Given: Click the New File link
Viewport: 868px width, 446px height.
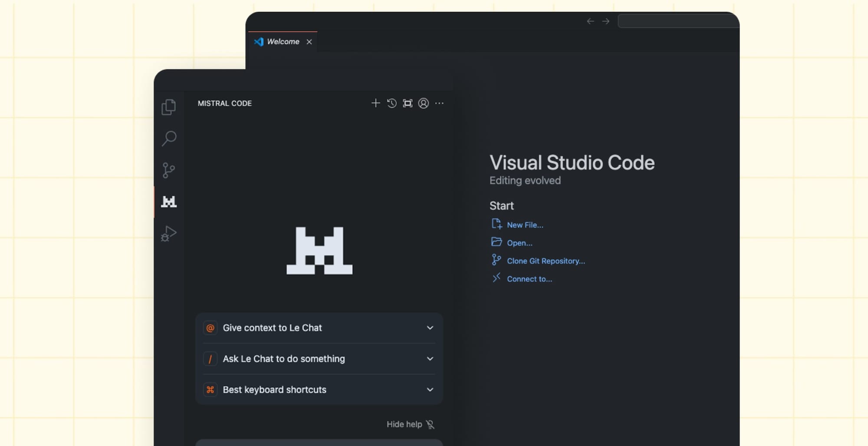Looking at the screenshot, I should click(x=525, y=225).
